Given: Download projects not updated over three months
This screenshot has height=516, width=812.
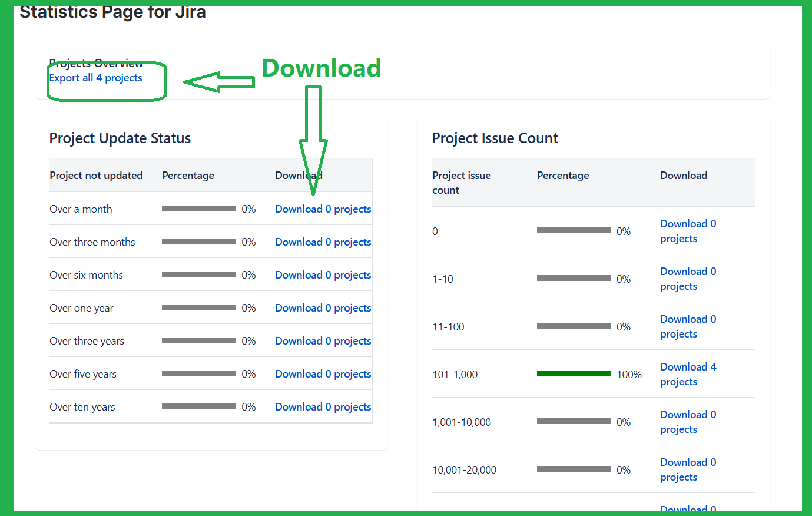Looking at the screenshot, I should pos(323,242).
